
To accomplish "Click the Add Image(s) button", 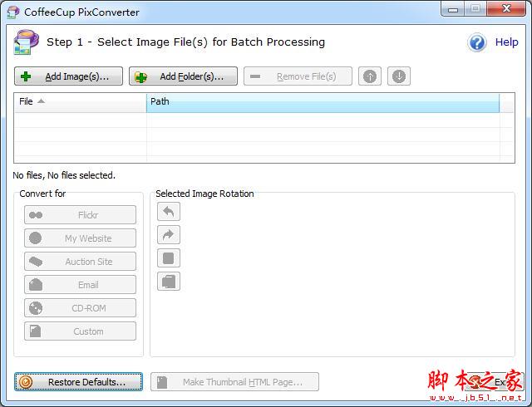I will 68,76.
